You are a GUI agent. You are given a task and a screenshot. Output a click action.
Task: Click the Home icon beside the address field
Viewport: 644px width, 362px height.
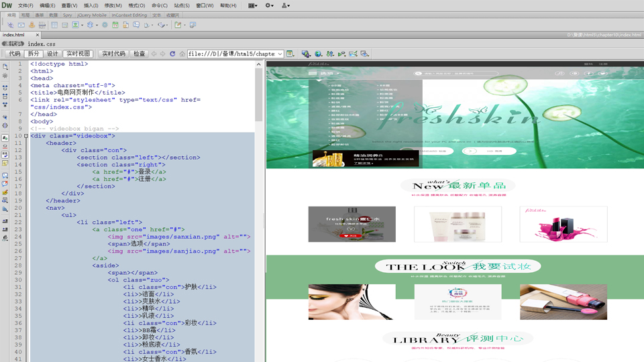[x=182, y=54]
